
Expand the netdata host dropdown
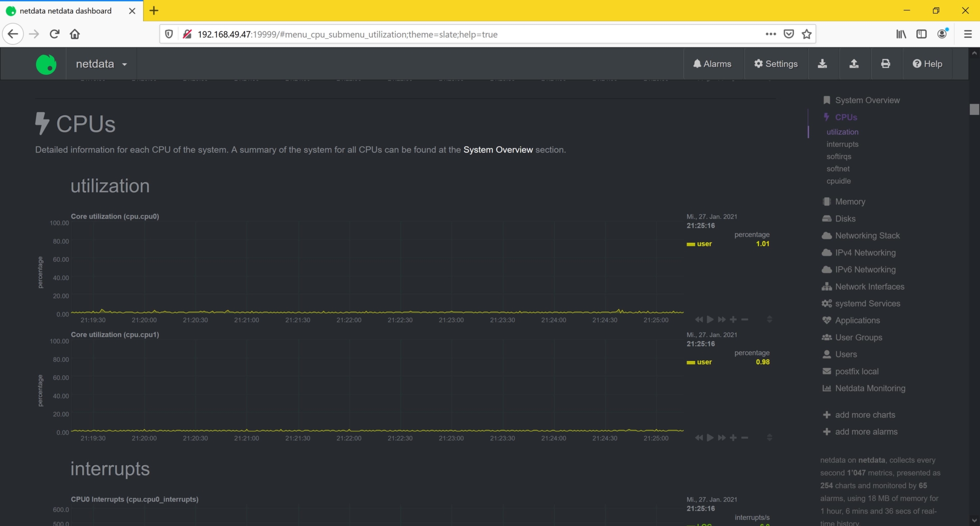coord(101,64)
